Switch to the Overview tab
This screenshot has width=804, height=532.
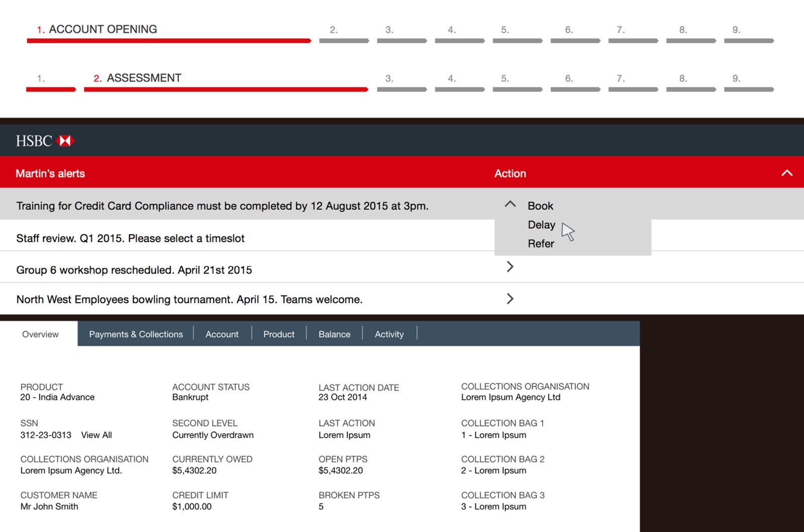pos(39,334)
